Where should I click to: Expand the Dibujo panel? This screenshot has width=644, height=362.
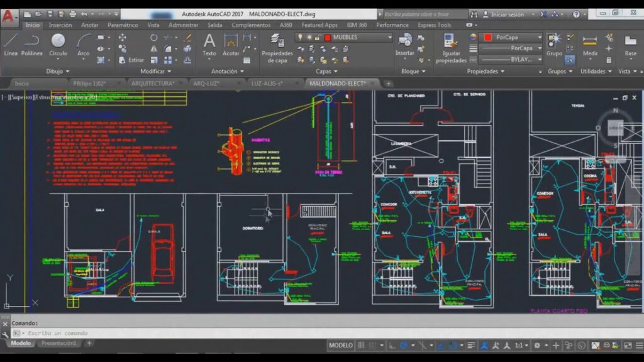58,72
